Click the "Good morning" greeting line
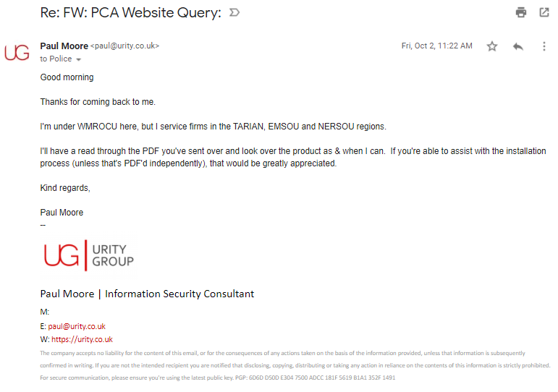The image size is (558, 392). point(67,77)
